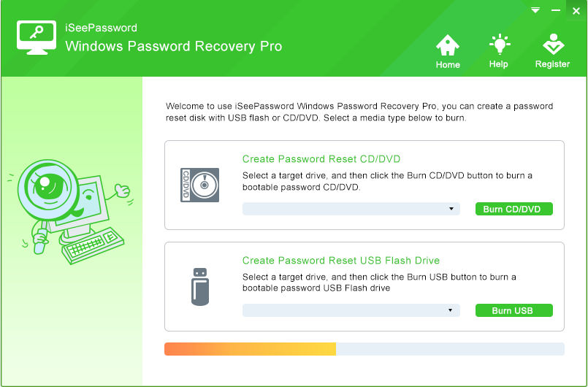
Task: Select the Help label in header
Action: pyautogui.click(x=498, y=64)
